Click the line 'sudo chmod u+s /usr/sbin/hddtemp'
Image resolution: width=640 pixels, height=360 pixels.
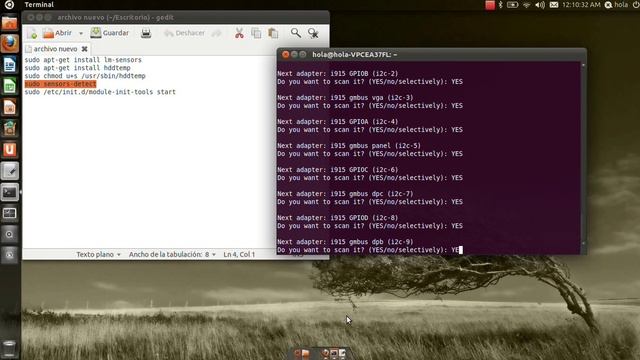coord(85,76)
